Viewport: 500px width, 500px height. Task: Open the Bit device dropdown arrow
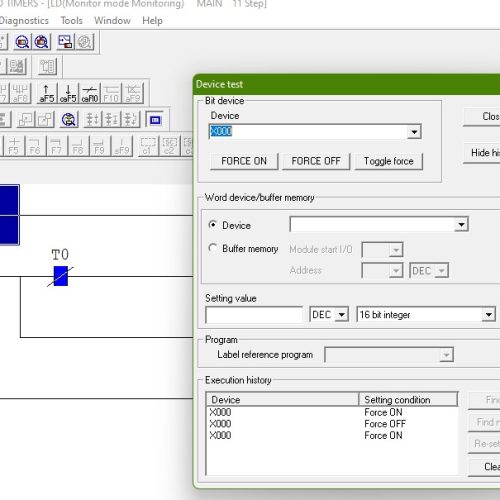tap(414, 132)
